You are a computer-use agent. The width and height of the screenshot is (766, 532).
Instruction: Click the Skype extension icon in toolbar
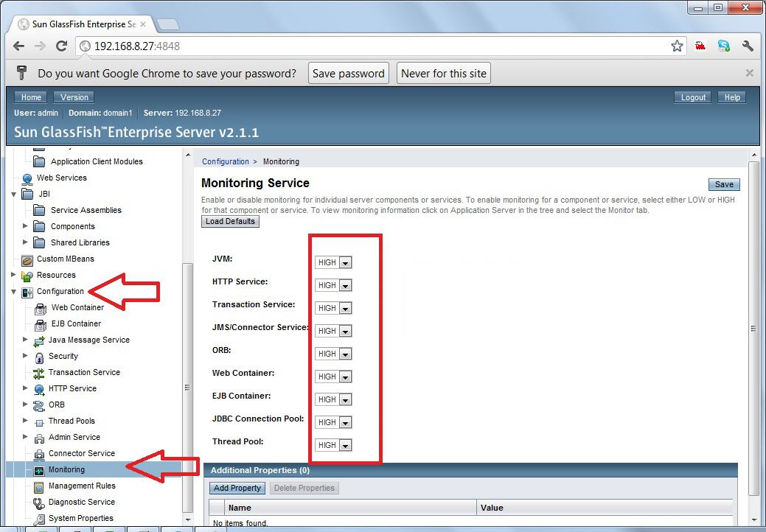click(723, 46)
